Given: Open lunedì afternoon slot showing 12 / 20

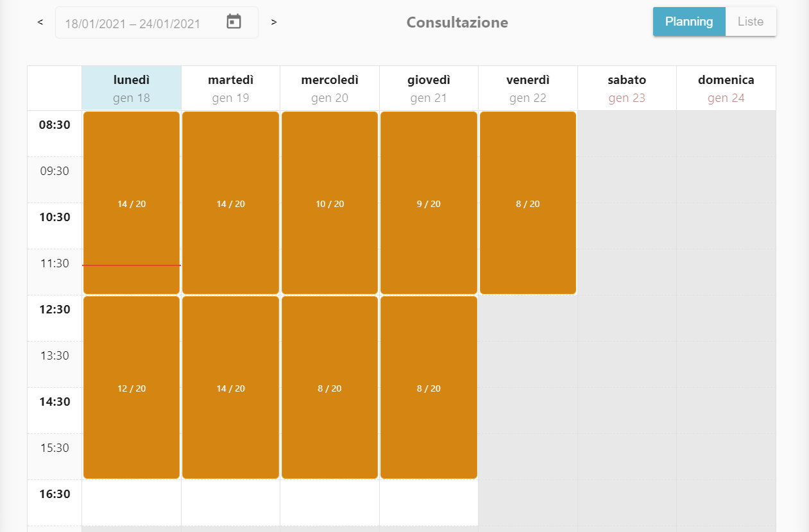Looking at the screenshot, I should tap(132, 388).
